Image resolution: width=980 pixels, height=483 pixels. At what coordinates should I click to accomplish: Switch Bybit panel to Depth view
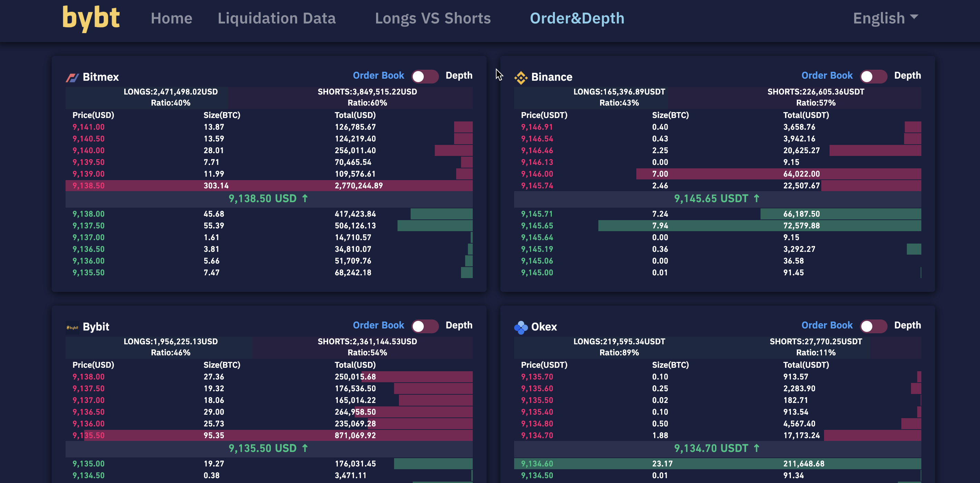coord(425,326)
